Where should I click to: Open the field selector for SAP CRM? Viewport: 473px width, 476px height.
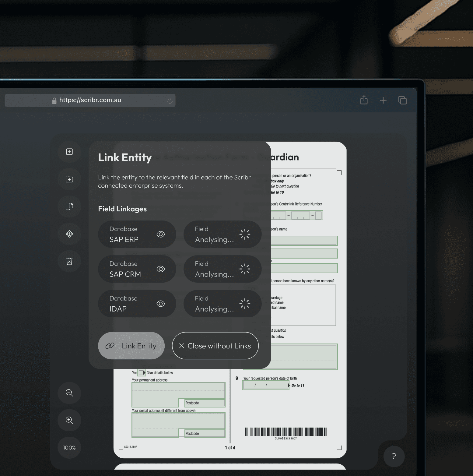coord(222,269)
